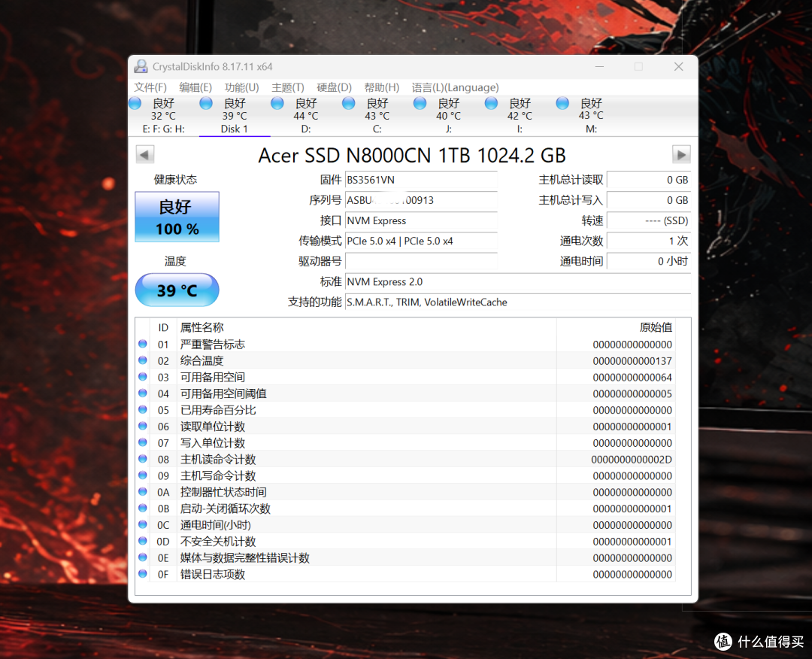Switch to the C: disk tab at 43 °C
Image resolution: width=812 pixels, height=659 pixels.
pyautogui.click(x=377, y=116)
